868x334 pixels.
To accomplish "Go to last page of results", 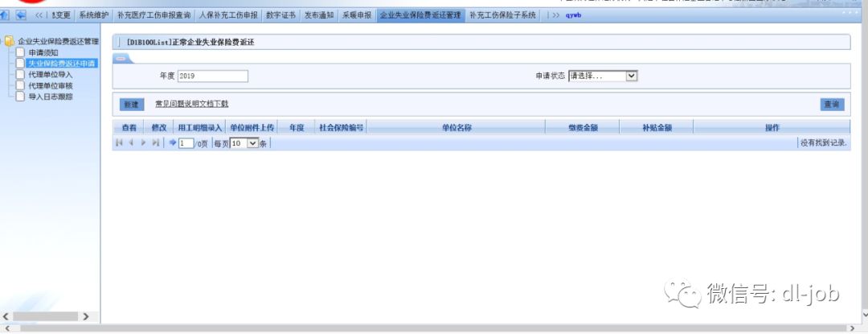I will (156, 143).
